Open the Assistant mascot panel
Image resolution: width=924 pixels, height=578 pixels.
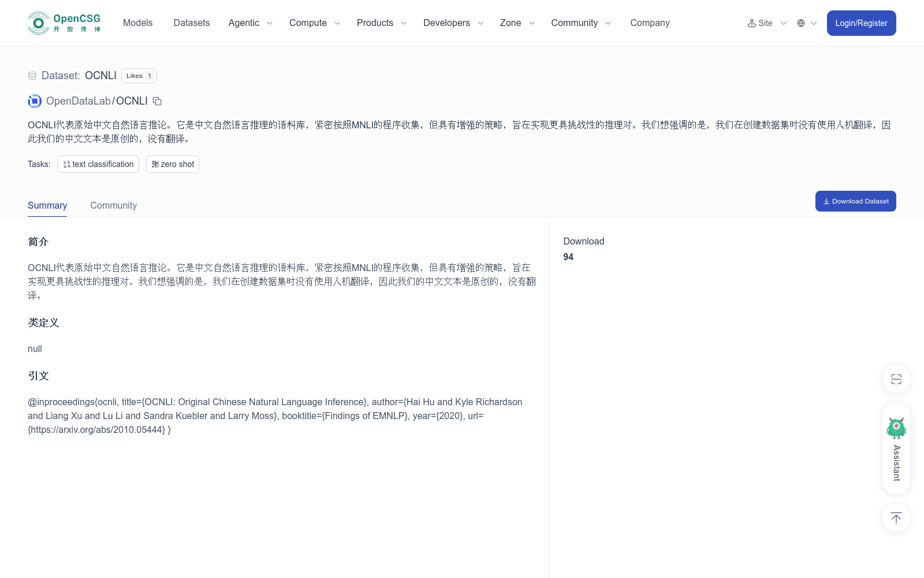coord(896,449)
